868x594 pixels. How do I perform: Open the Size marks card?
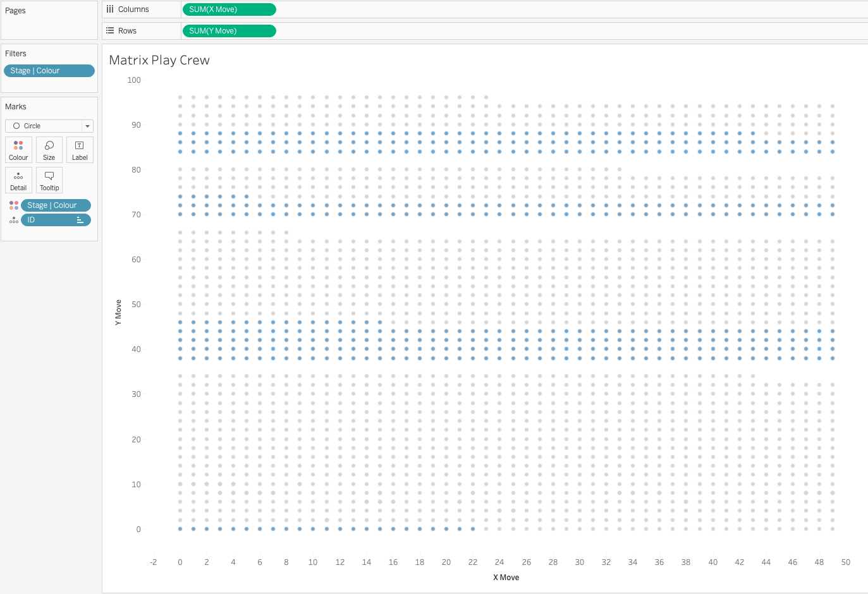pyautogui.click(x=49, y=150)
